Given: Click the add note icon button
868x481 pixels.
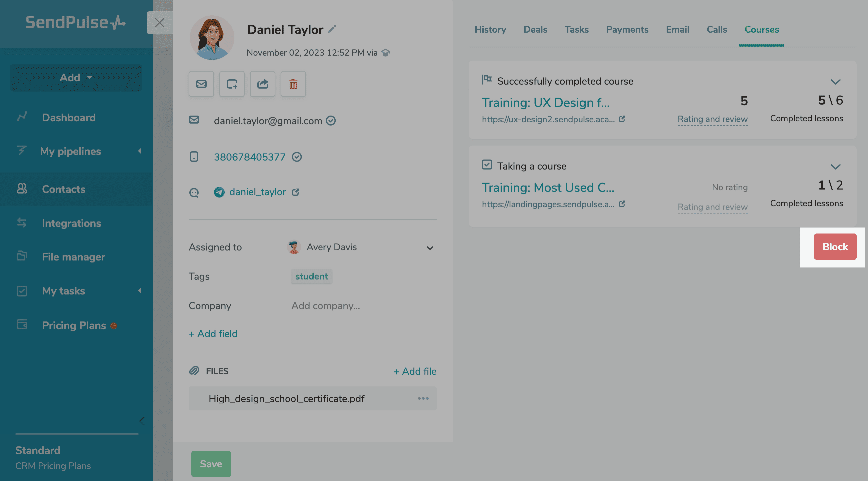Looking at the screenshot, I should click(232, 84).
